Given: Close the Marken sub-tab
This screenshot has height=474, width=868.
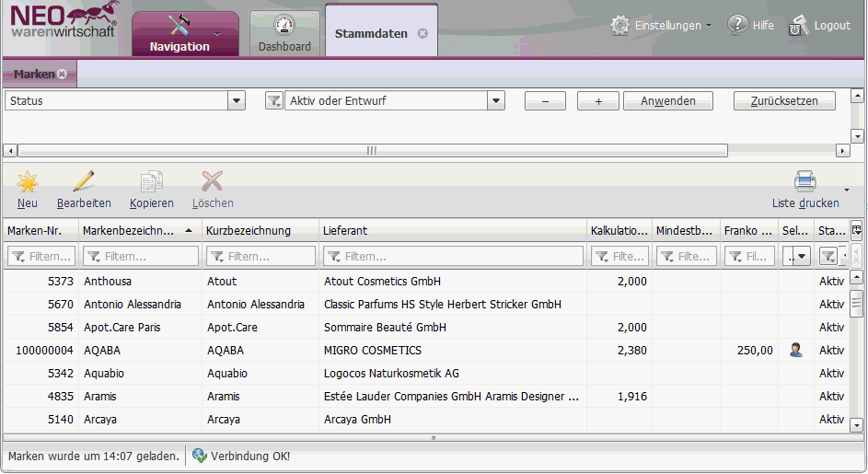Looking at the screenshot, I should pos(63,74).
